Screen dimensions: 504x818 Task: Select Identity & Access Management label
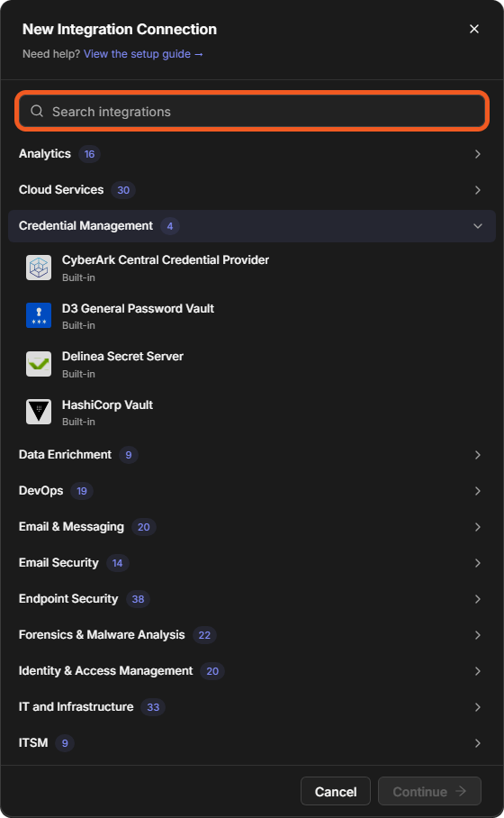tap(106, 671)
